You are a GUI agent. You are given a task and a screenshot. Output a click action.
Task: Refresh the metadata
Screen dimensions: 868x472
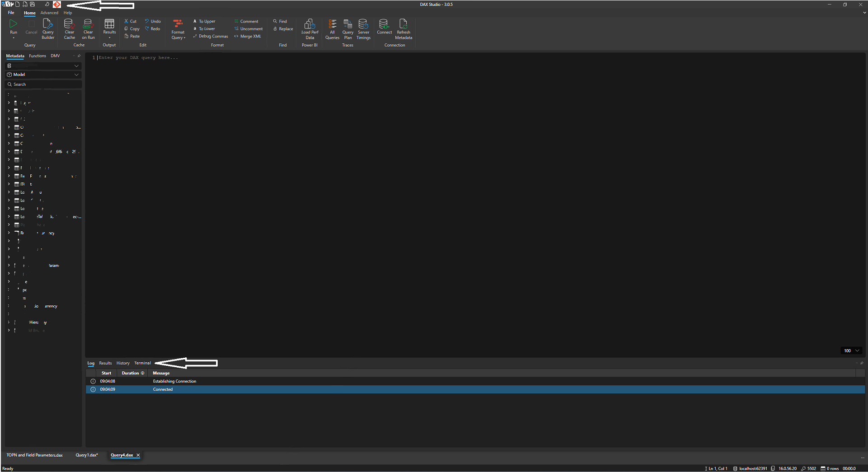pyautogui.click(x=404, y=29)
